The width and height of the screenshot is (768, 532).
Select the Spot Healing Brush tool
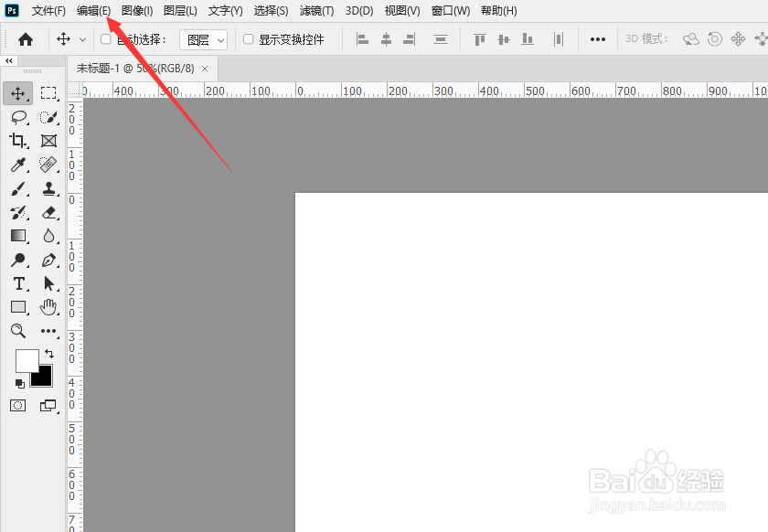point(48,165)
